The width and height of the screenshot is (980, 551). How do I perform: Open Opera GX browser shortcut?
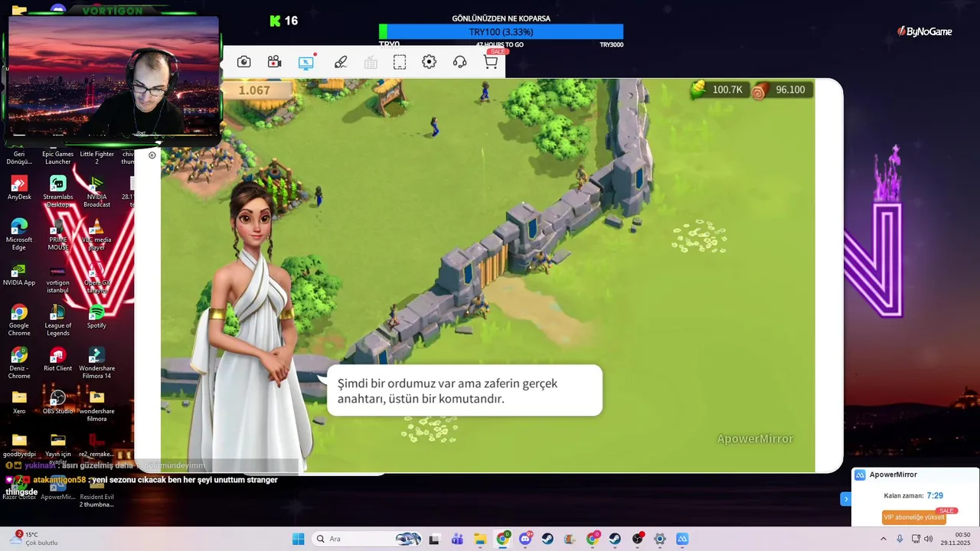pos(96,278)
